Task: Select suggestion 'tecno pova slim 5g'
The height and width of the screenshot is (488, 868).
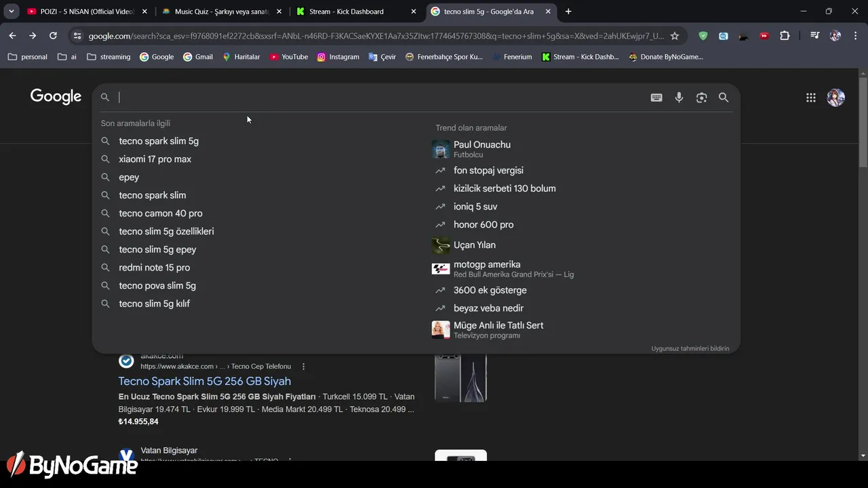Action: 157,285
